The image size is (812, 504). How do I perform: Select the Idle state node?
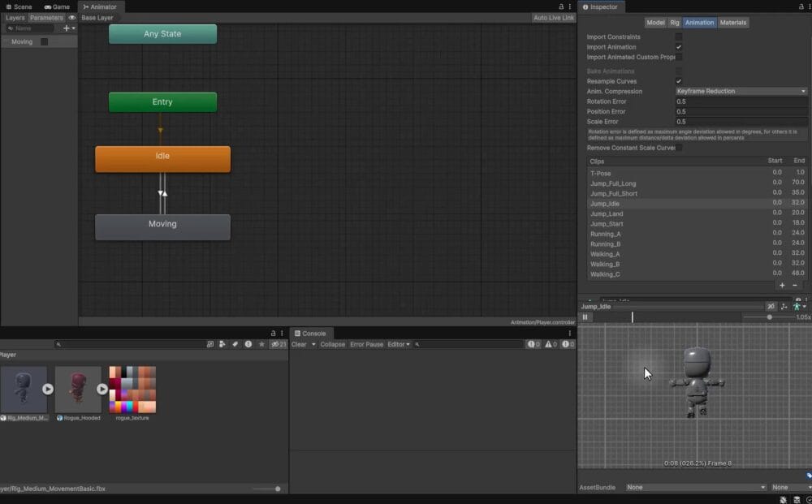[x=162, y=159]
